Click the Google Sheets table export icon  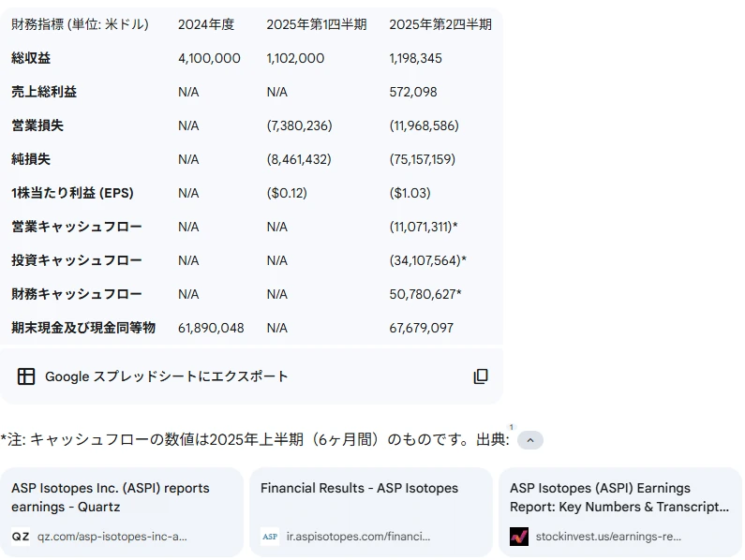25,376
